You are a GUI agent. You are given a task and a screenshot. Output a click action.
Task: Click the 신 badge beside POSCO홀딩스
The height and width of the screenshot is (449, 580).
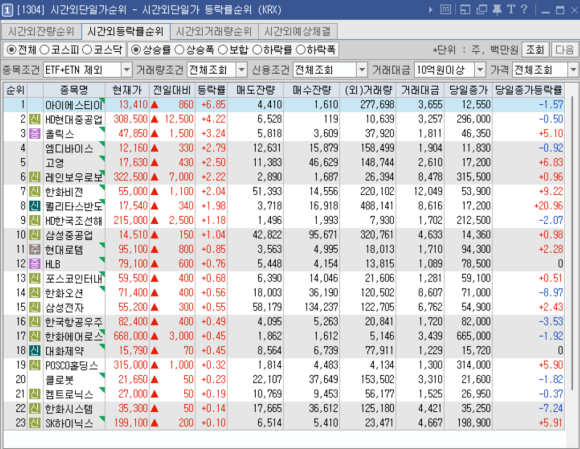tap(35, 365)
